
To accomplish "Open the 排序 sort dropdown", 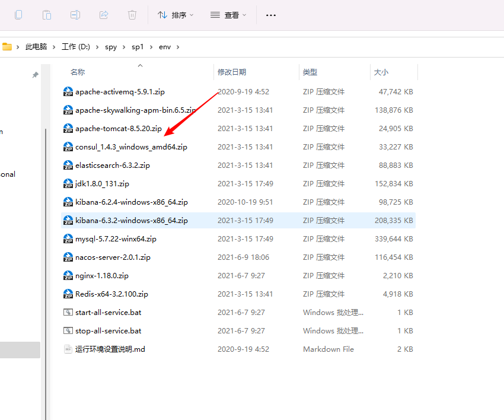I will pyautogui.click(x=176, y=15).
